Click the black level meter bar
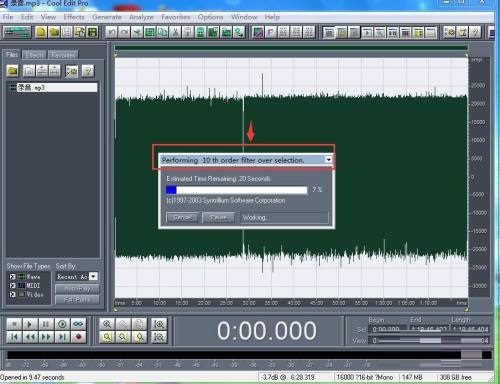The height and width of the screenshot is (384, 500). [x=249, y=355]
